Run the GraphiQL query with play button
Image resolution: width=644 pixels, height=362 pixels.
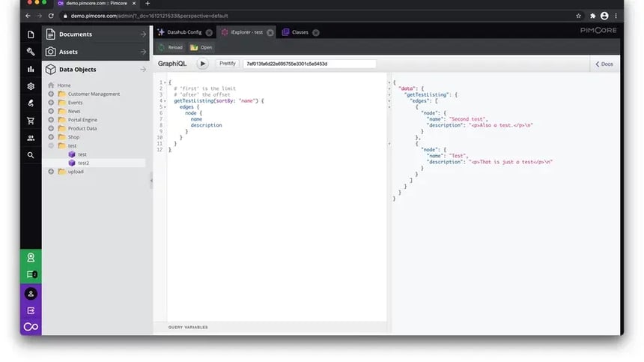click(x=202, y=64)
